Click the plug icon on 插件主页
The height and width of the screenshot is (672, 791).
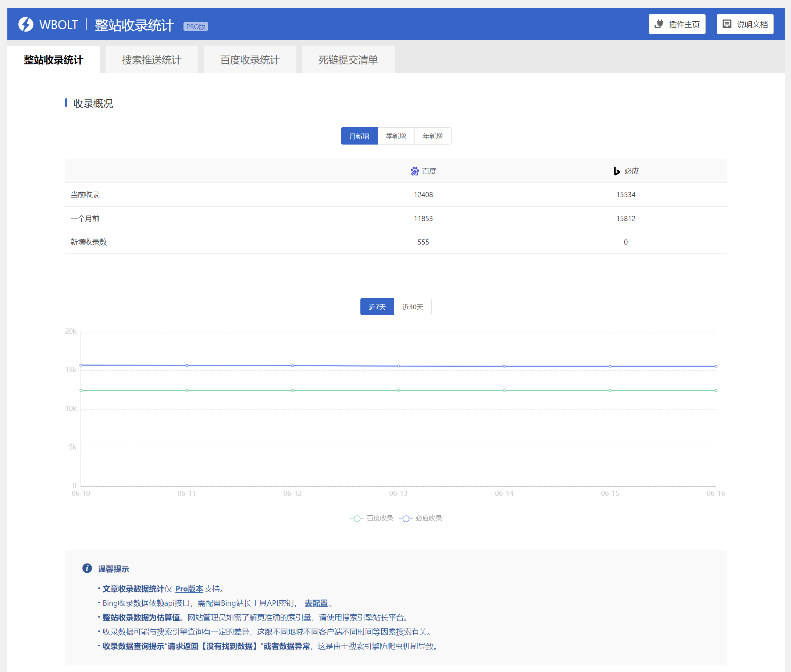pos(659,24)
